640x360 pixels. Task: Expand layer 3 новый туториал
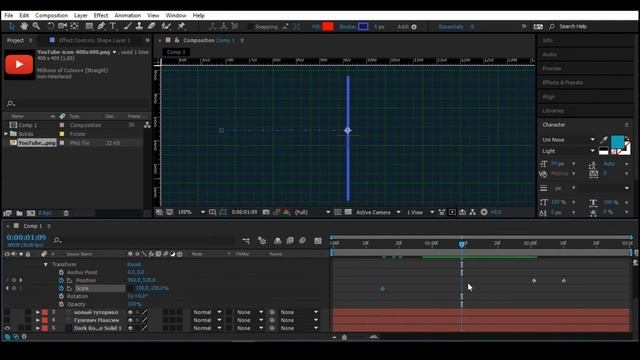click(x=38, y=312)
